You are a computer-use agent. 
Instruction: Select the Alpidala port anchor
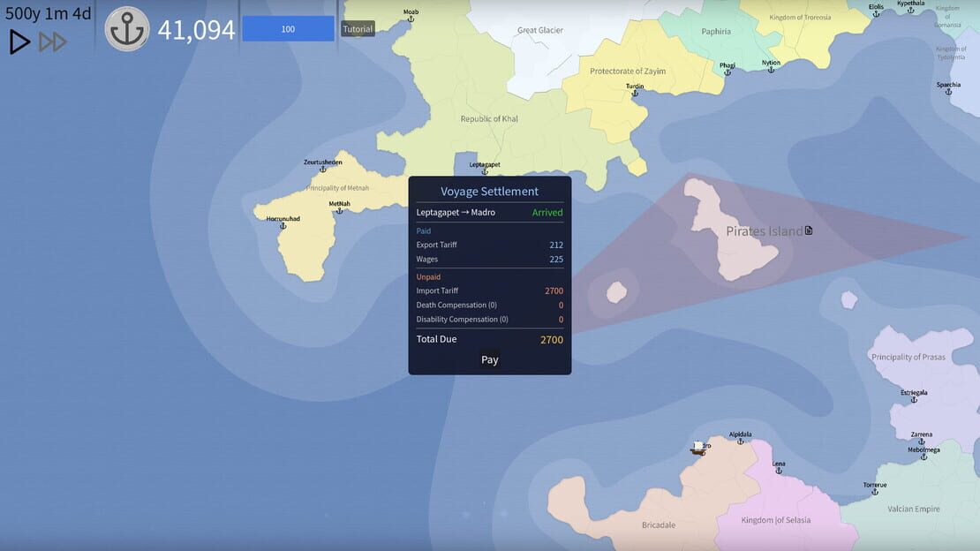[x=740, y=442]
